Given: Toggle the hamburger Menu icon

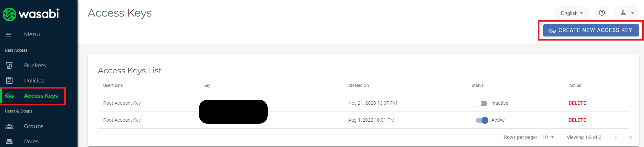Looking at the screenshot, I should [x=9, y=34].
